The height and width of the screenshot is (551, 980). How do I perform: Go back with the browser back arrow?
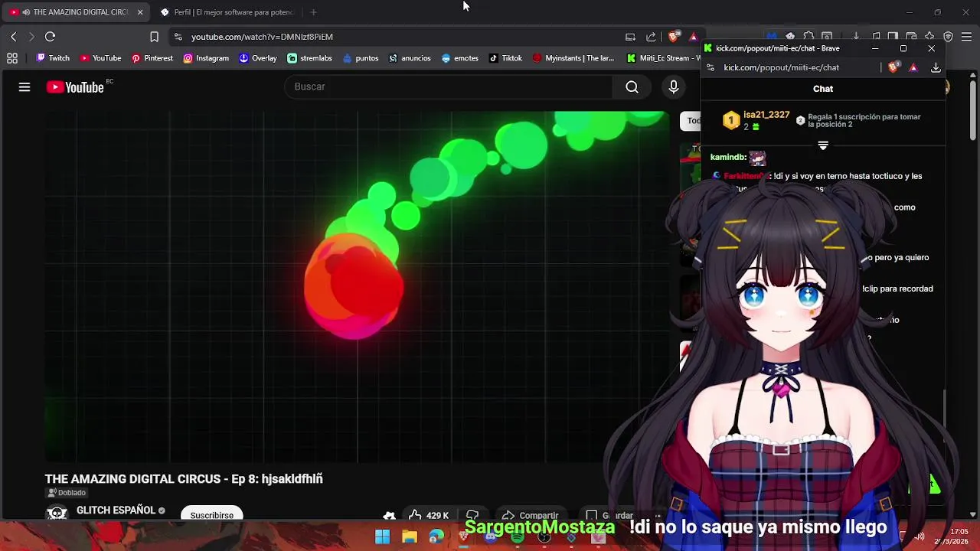click(x=13, y=37)
